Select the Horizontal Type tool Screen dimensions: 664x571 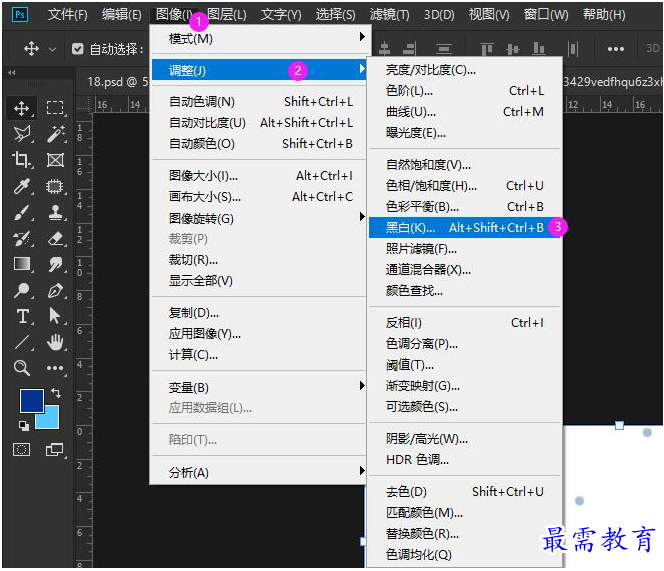tap(22, 316)
